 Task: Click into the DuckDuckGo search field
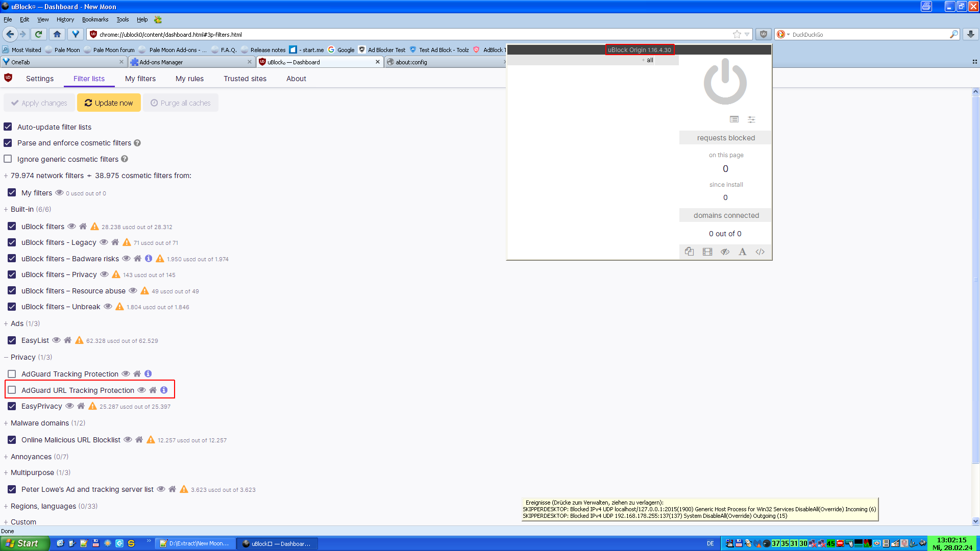(868, 34)
